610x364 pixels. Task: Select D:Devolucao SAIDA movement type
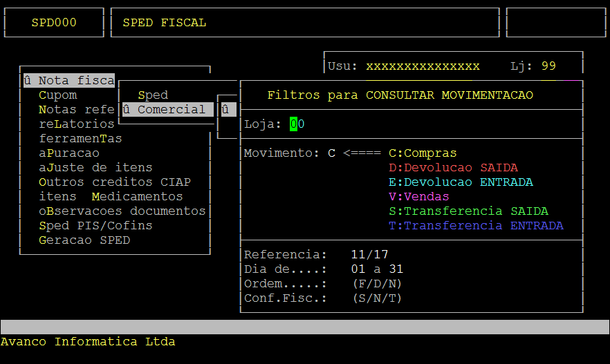(x=453, y=168)
